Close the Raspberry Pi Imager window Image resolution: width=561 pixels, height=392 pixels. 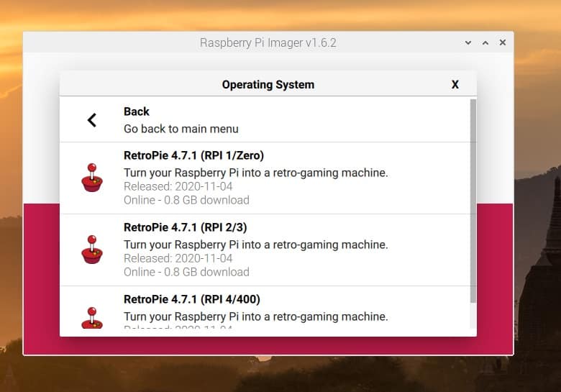(502, 42)
